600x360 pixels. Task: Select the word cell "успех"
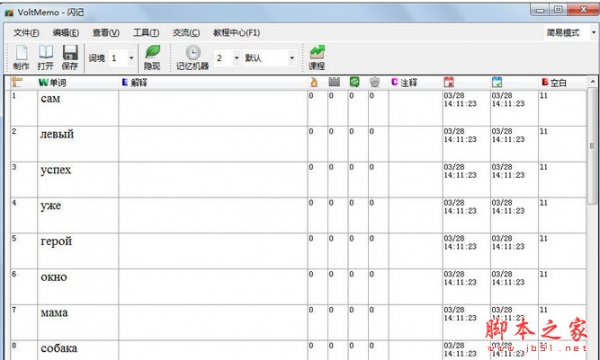tap(78, 180)
